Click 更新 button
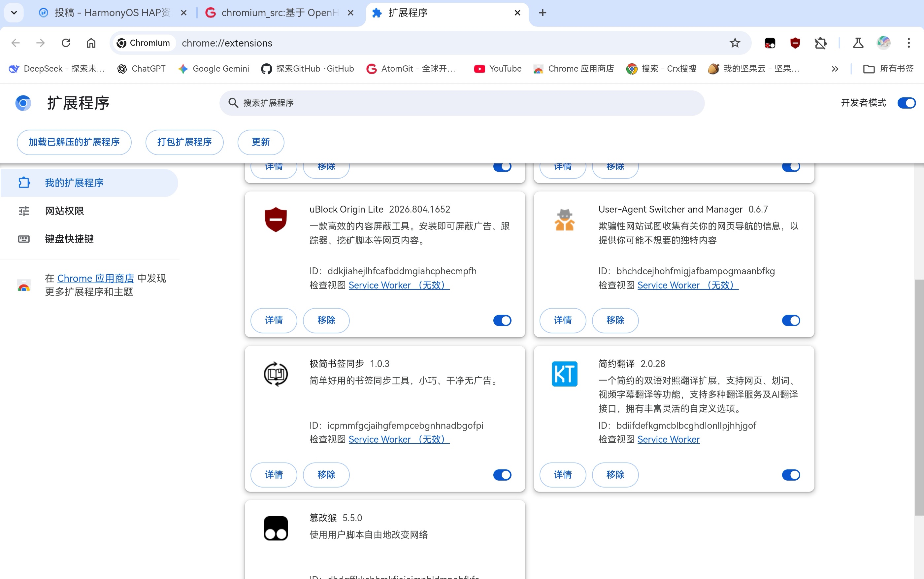The height and width of the screenshot is (579, 924). (261, 142)
